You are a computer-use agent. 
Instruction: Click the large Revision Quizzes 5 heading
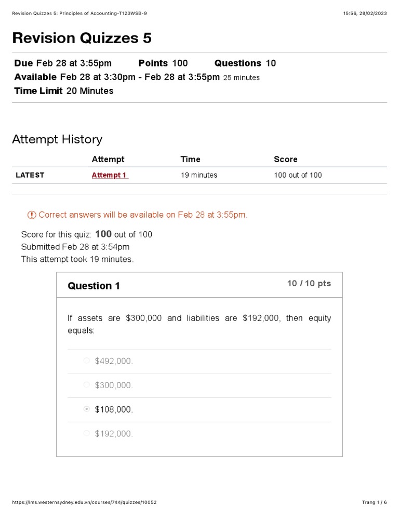click(82, 38)
